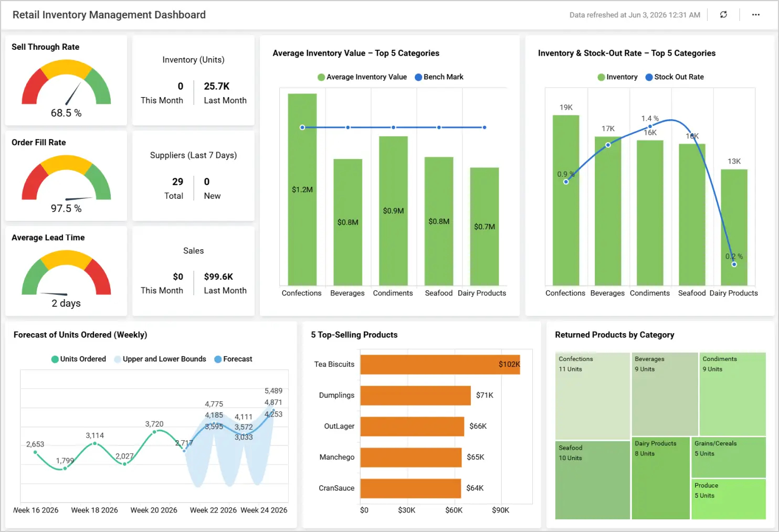Click the Dairy Products 8 Units tile

[x=661, y=478]
